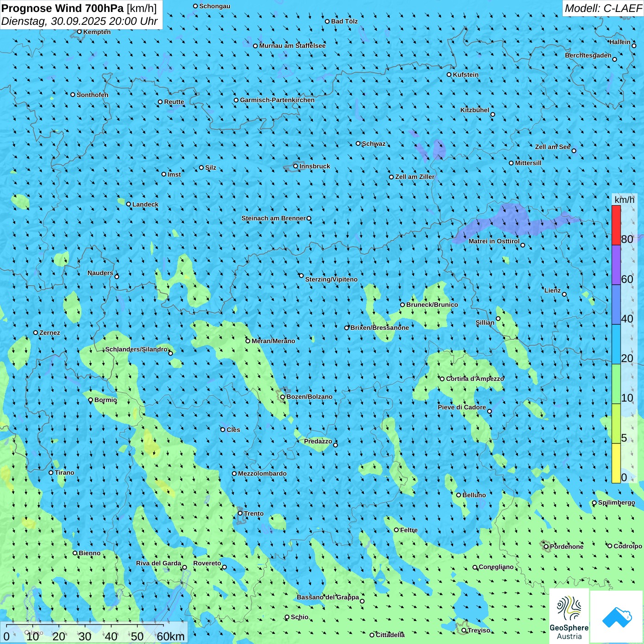This screenshot has height=644, width=644.
Task: Click the 'Kitzbühel' label
Action: (475, 110)
